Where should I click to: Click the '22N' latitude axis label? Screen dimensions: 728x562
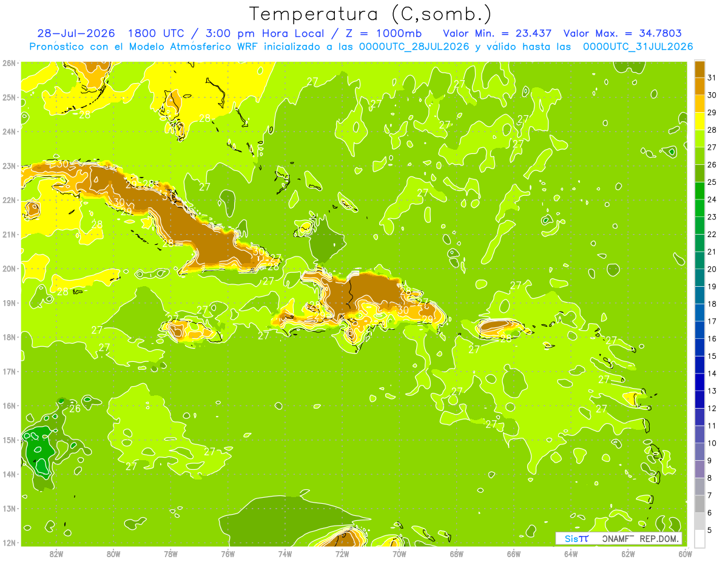click(x=9, y=200)
